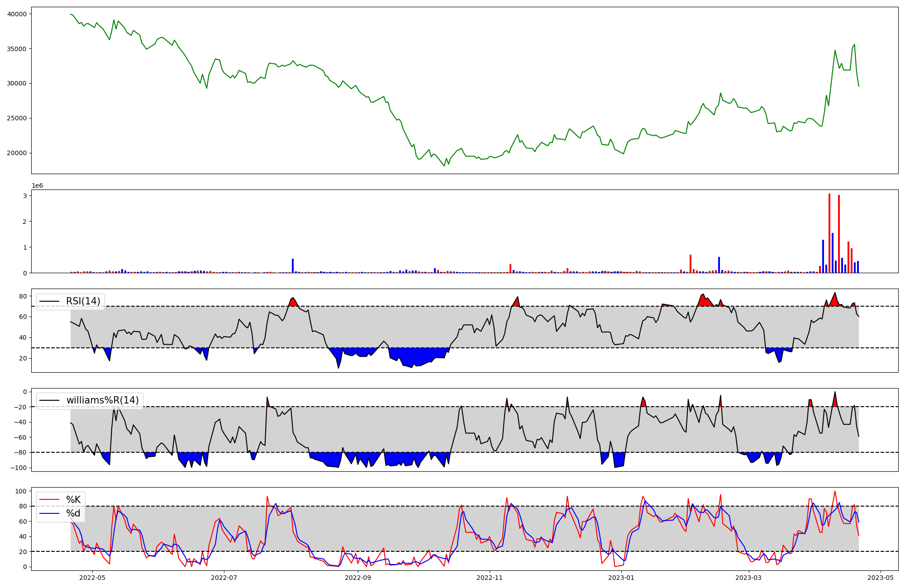
Task: Click the 2022-11 x-axis date label
Action: tap(490, 577)
